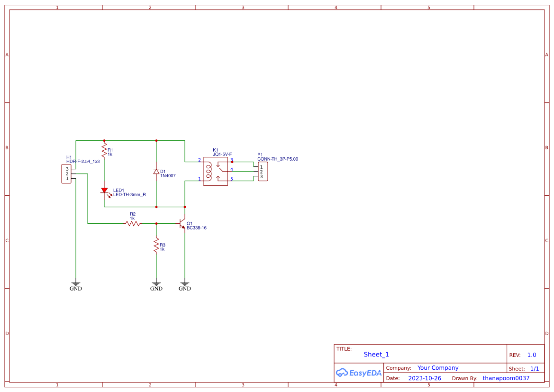554x392 pixels.
Task: Select resistor R3 pull-down symbol
Action: pos(156,246)
